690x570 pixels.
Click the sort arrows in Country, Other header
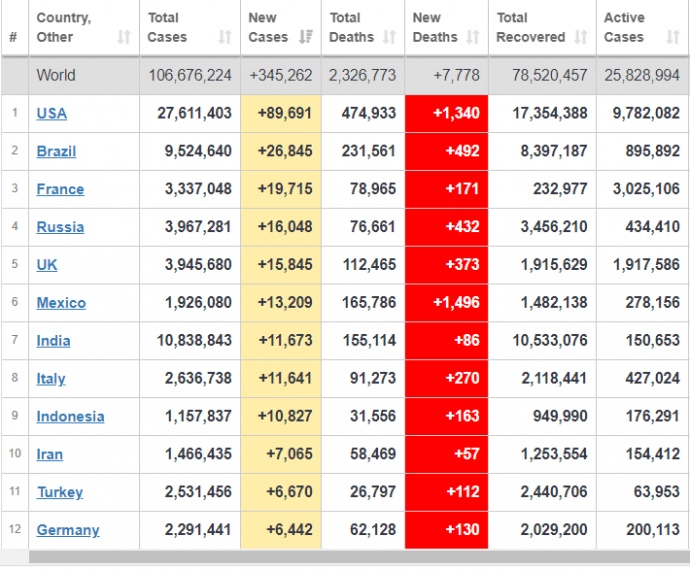point(124,37)
